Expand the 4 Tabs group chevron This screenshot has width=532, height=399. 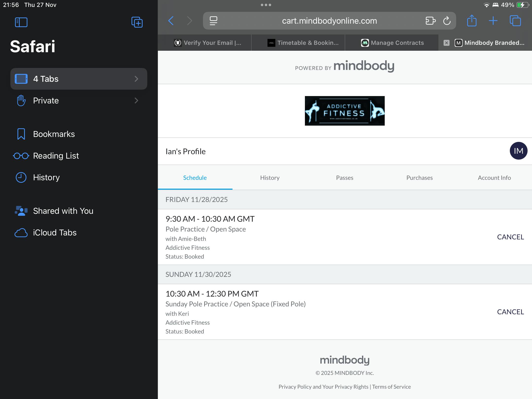(136, 79)
